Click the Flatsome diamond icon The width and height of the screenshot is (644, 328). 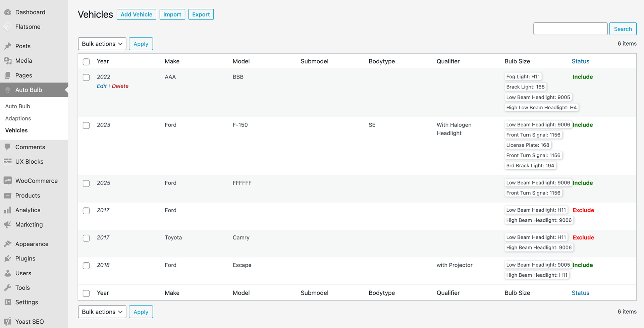(x=8, y=26)
